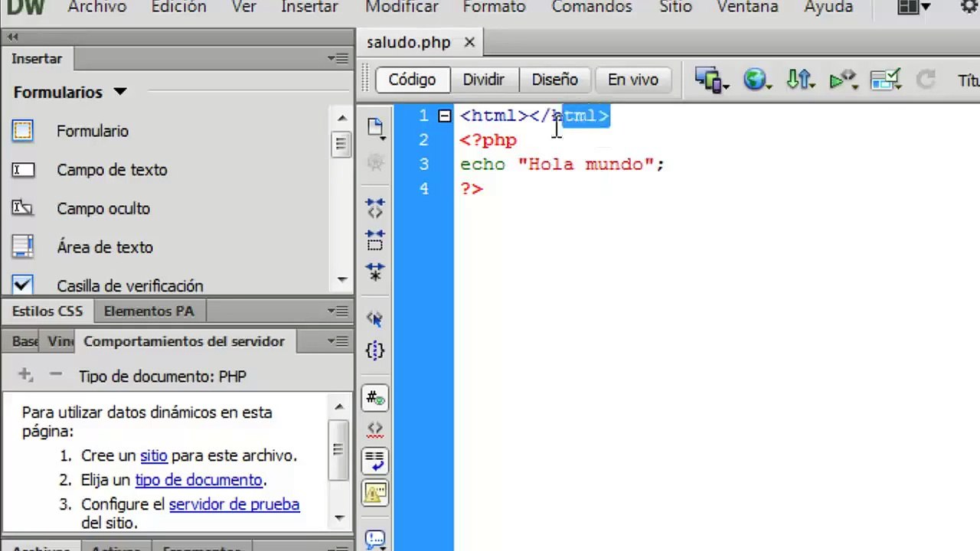Click the servidor de prueba link
980x551 pixels.
tap(234, 504)
